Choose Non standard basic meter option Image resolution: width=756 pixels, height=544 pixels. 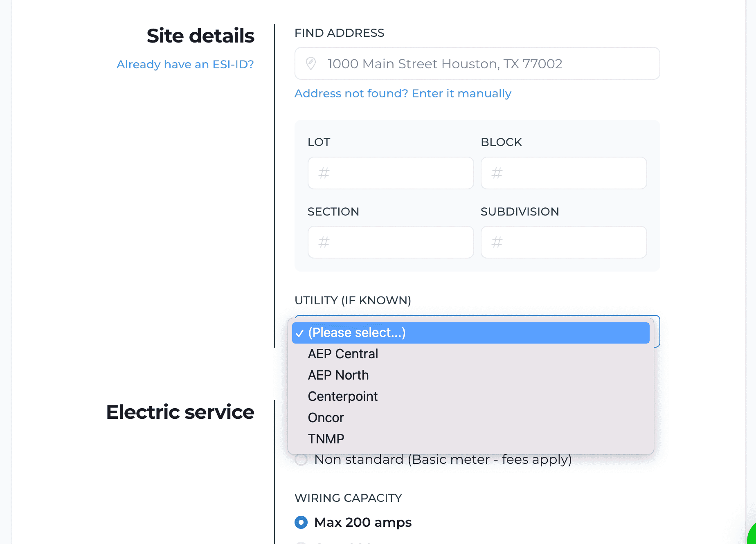(x=301, y=460)
